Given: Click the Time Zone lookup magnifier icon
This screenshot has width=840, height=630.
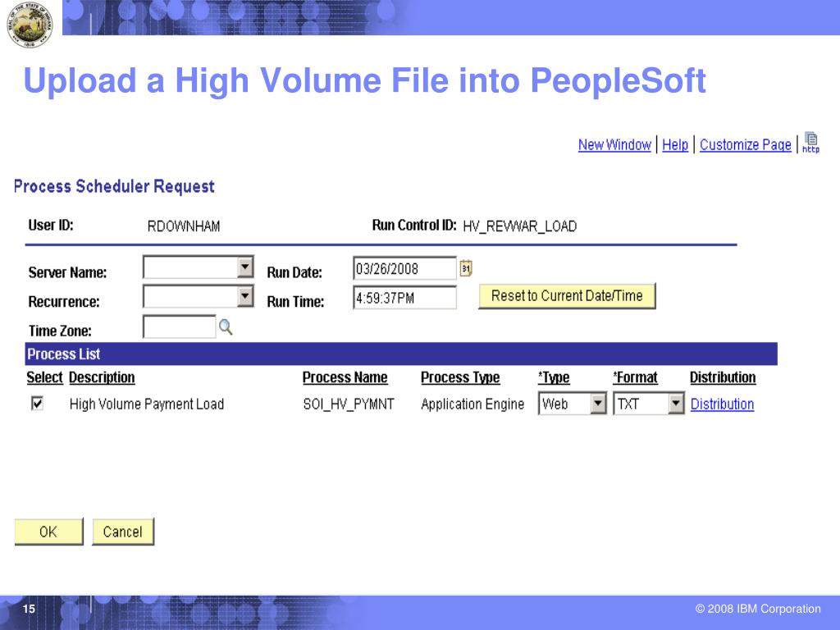Looking at the screenshot, I should [x=226, y=326].
